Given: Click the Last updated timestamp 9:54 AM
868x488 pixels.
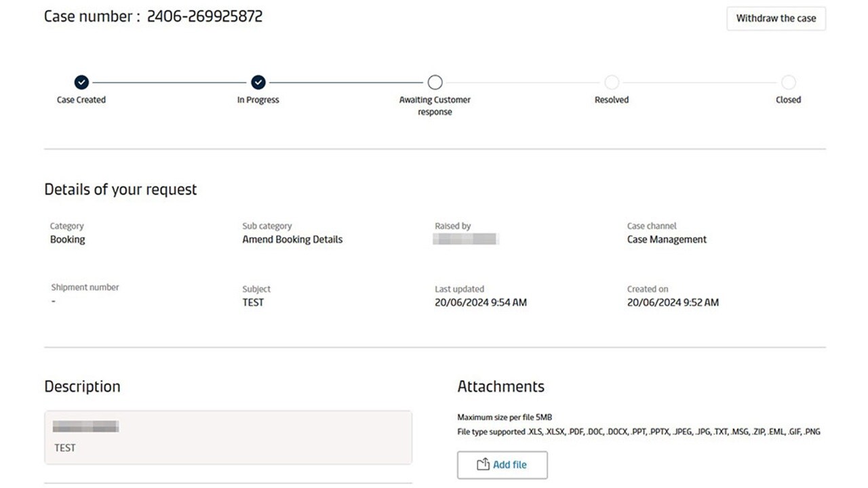Looking at the screenshot, I should pyautogui.click(x=480, y=303).
